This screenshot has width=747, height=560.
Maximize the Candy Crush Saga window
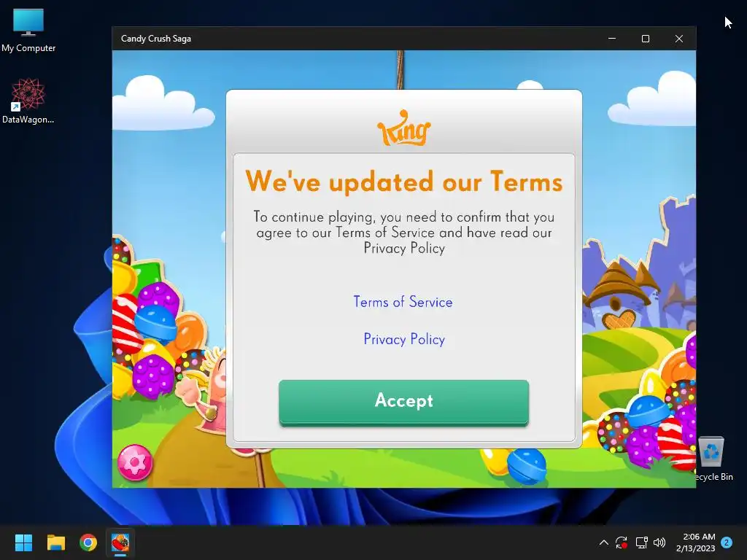(x=646, y=39)
